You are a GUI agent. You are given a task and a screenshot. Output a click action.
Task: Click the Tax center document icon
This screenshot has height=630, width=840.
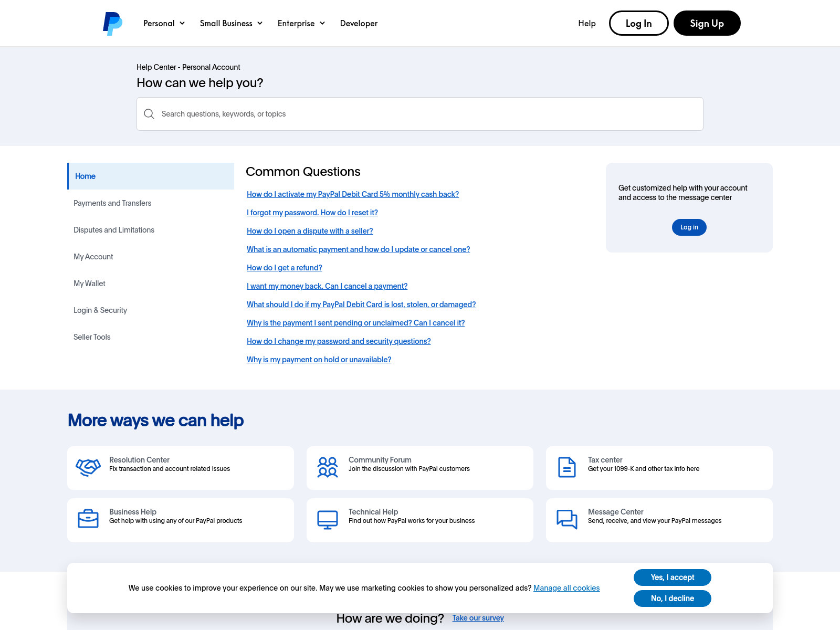click(567, 467)
